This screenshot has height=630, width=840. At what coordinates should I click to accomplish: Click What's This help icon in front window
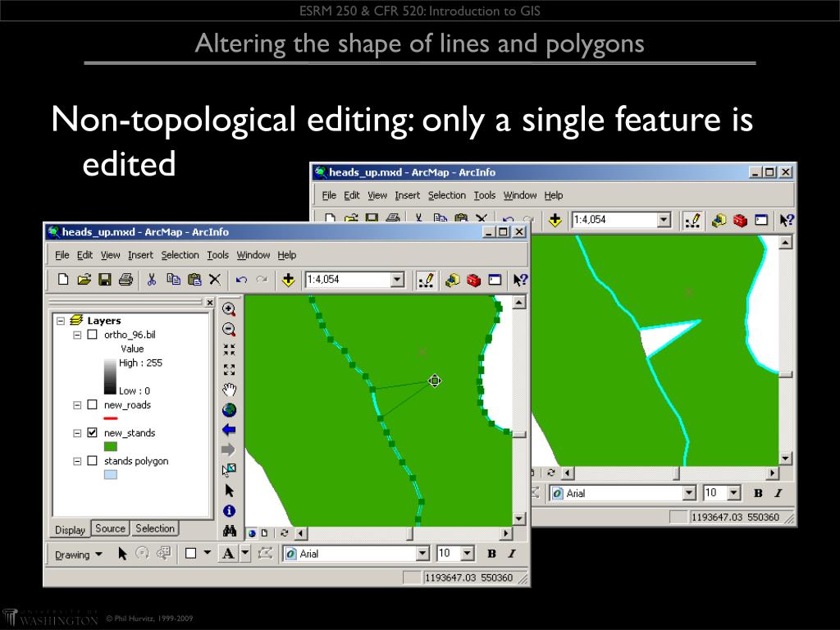(520, 280)
